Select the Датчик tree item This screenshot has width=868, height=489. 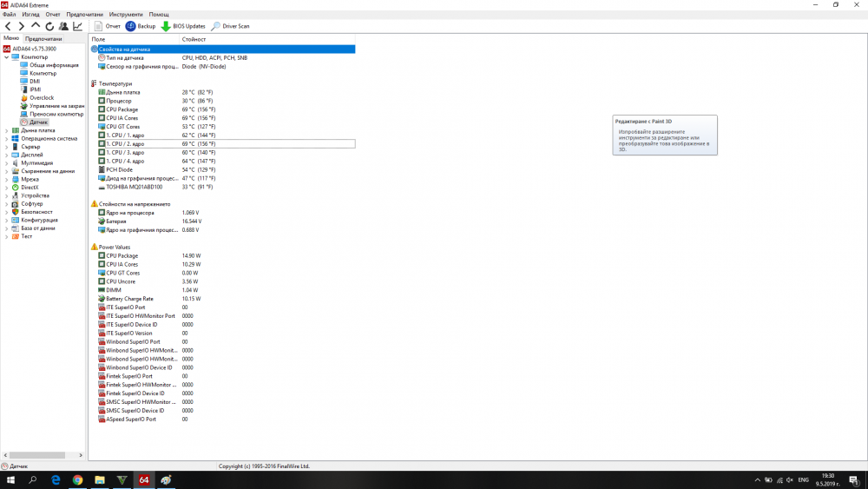(35, 122)
